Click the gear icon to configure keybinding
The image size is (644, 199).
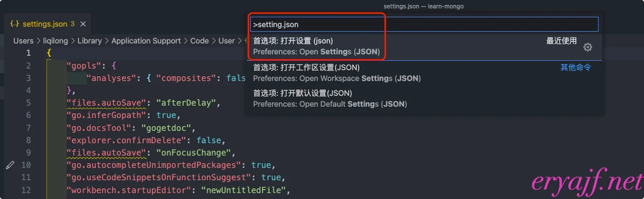tap(588, 47)
